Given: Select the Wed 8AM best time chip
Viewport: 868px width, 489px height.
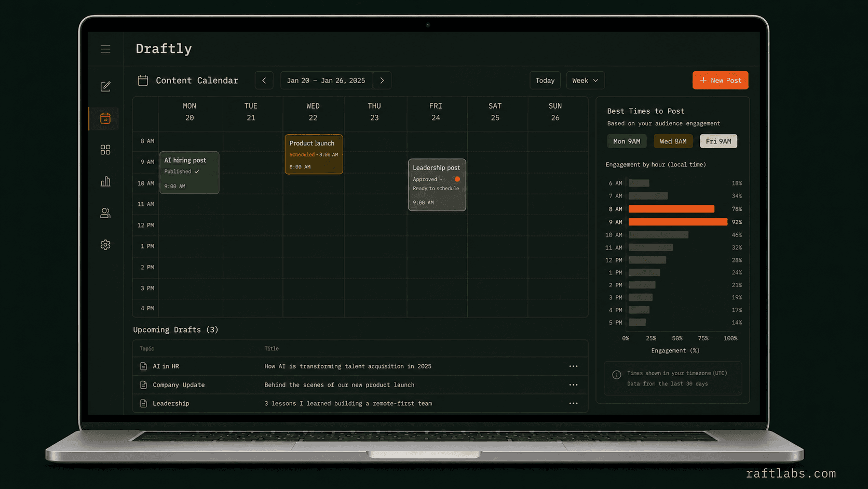Looking at the screenshot, I should tap(673, 141).
